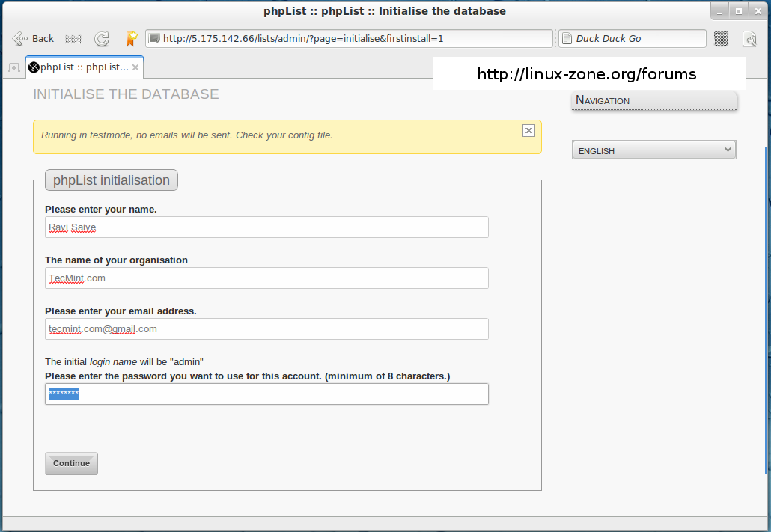The image size is (771, 532).
Task: Click the email address field
Action: [266, 329]
